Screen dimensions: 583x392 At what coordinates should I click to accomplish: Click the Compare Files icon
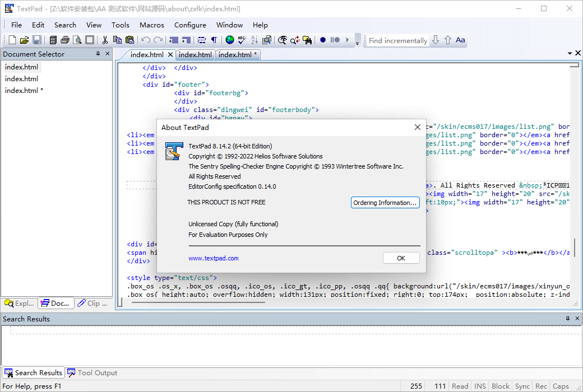pyautogui.click(x=267, y=40)
